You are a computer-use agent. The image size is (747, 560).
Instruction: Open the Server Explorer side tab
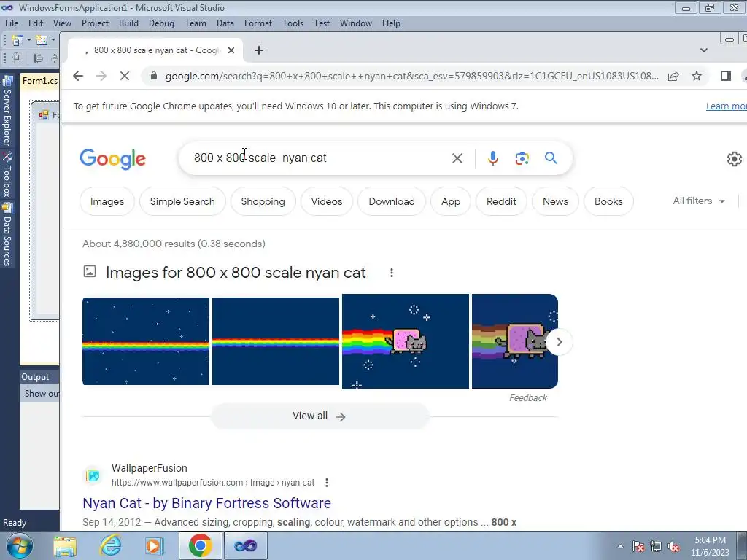tap(7, 111)
